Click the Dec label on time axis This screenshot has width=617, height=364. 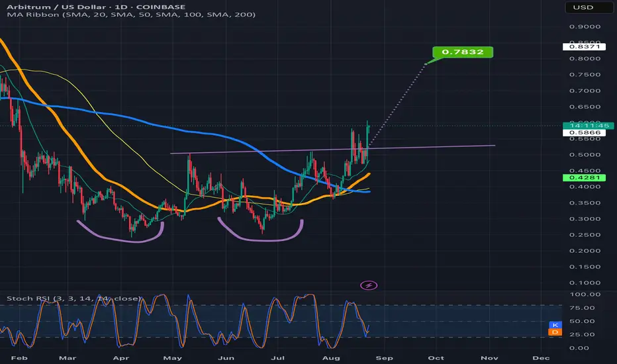coord(541,358)
